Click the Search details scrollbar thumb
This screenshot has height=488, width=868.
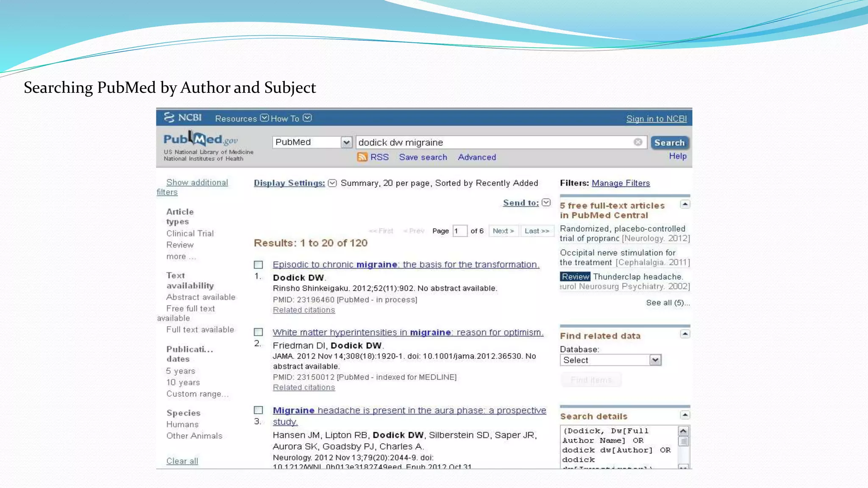pyautogui.click(x=683, y=441)
